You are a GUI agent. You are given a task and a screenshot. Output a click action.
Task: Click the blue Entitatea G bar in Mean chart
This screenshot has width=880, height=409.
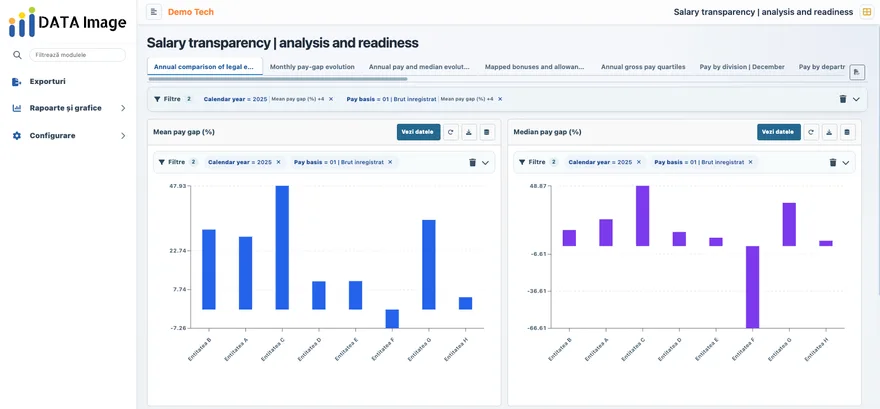pyautogui.click(x=429, y=265)
